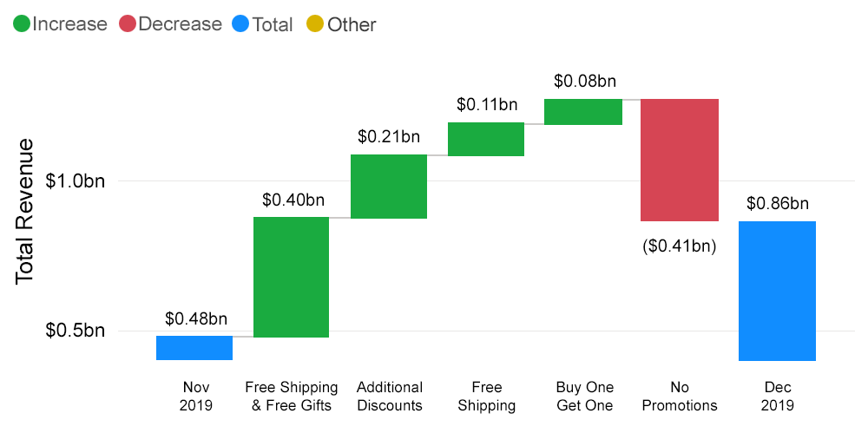Select the Buy One Get One bar
The image size is (868, 433).
[583, 112]
